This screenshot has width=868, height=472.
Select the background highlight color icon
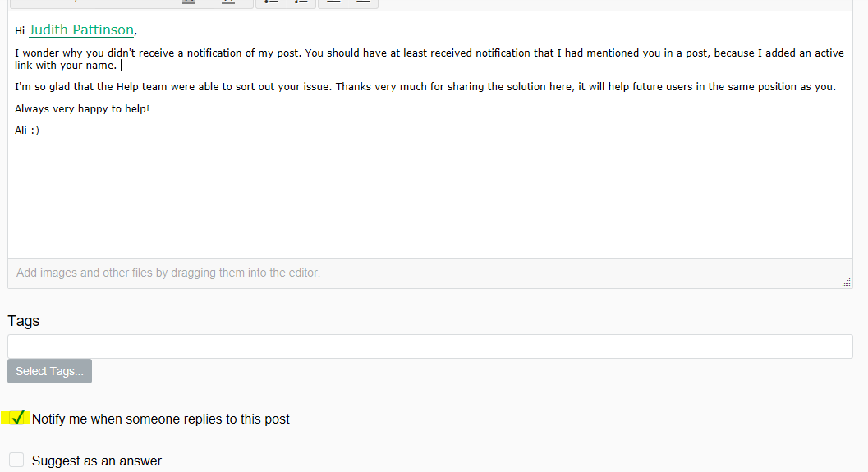pyautogui.click(x=228, y=2)
